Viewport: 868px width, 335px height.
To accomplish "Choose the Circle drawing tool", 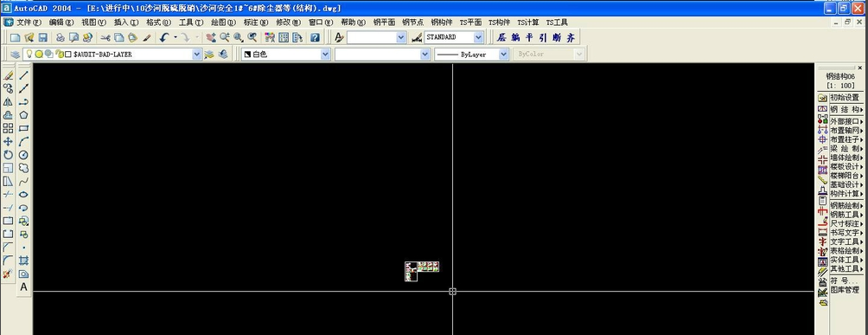I will [24, 155].
